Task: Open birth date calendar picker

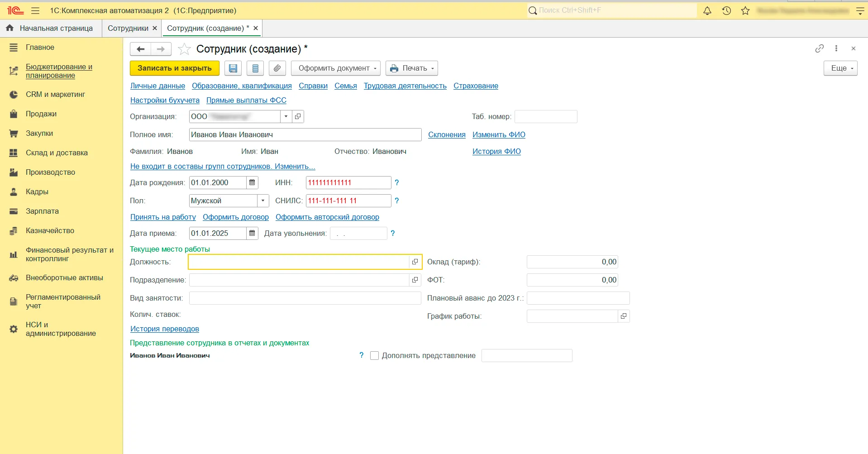Action: (252, 182)
